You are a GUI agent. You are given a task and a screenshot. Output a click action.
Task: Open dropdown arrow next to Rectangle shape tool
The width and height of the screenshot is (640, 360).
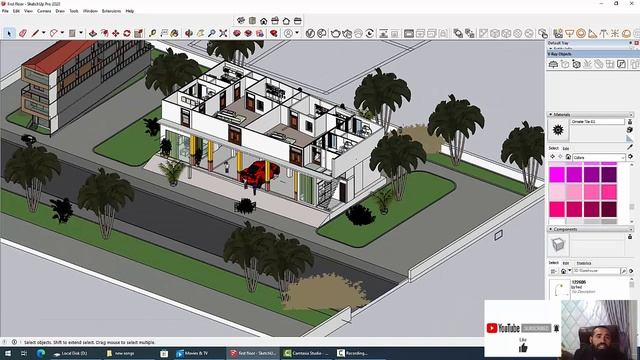pyautogui.click(x=81, y=33)
